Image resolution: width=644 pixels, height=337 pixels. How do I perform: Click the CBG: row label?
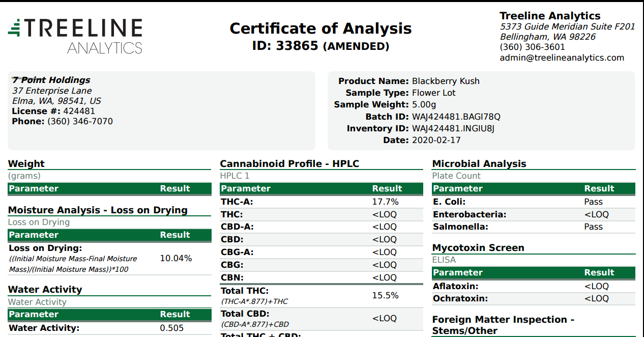pos(232,265)
